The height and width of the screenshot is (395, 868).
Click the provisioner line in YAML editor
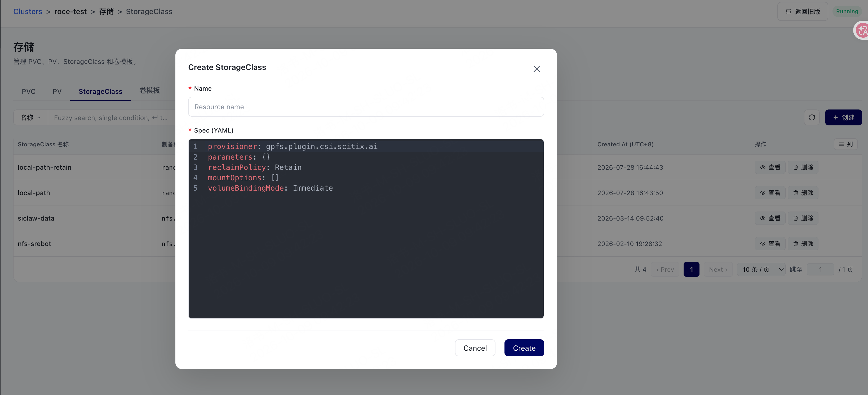click(x=366, y=146)
